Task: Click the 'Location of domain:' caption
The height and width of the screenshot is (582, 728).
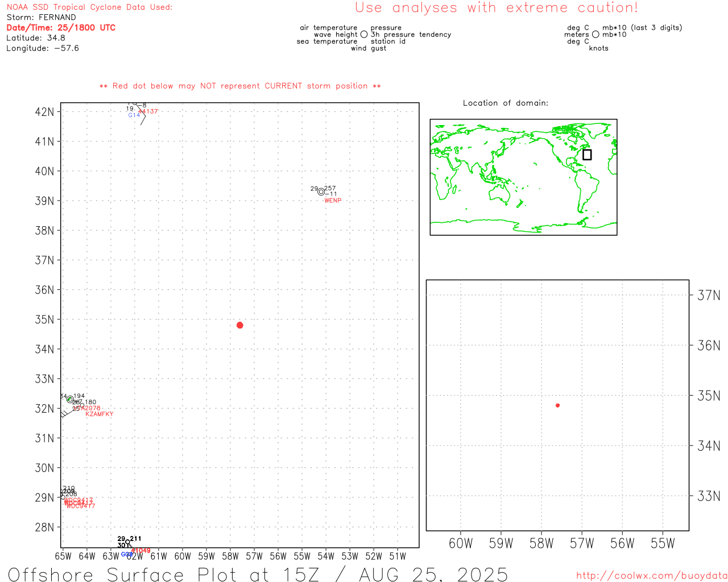Action: pos(506,103)
